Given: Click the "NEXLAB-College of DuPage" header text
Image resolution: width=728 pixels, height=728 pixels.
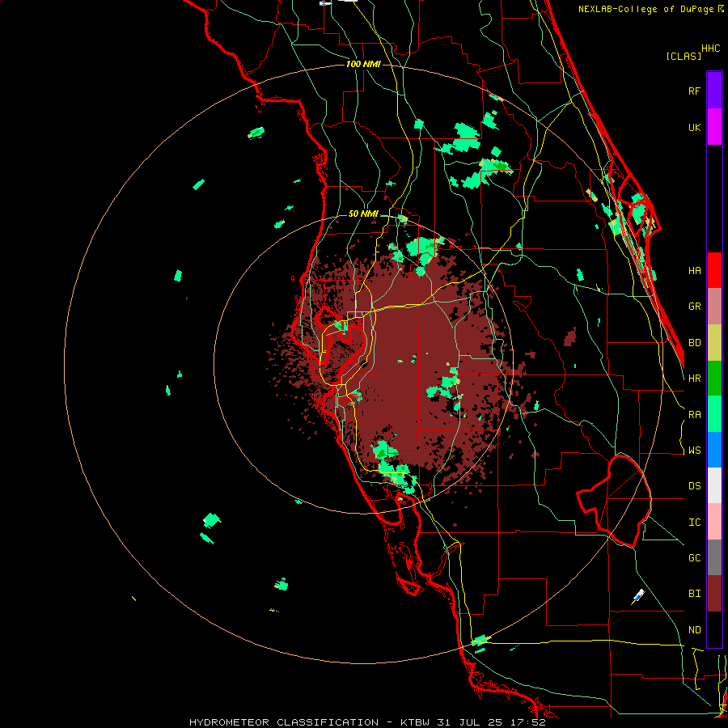Looking at the screenshot, I should pos(647,9).
